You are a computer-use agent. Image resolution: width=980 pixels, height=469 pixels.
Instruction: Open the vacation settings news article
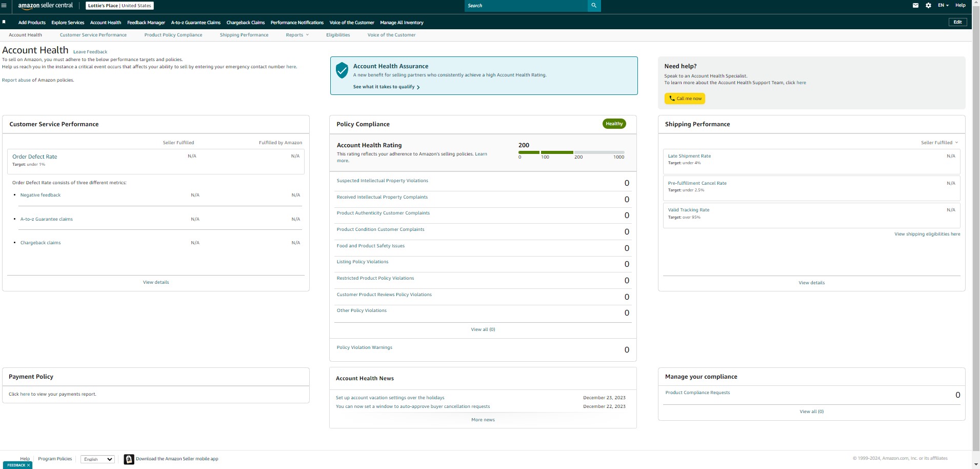point(390,398)
